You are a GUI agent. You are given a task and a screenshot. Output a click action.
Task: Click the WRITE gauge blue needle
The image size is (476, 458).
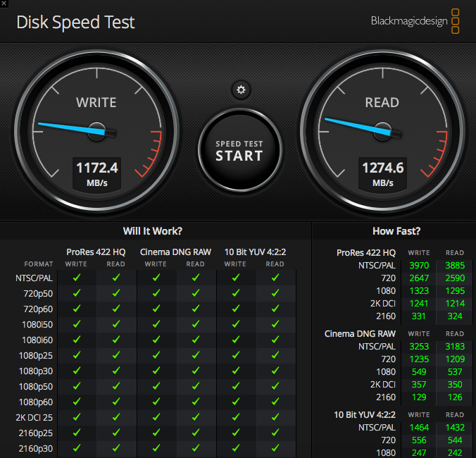(72, 128)
